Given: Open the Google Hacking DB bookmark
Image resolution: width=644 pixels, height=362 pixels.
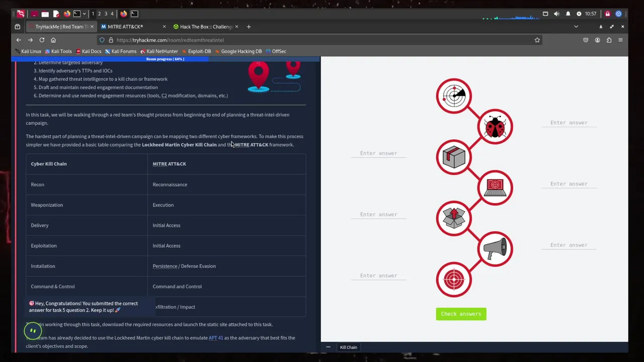Looking at the screenshot, I should click(x=238, y=51).
